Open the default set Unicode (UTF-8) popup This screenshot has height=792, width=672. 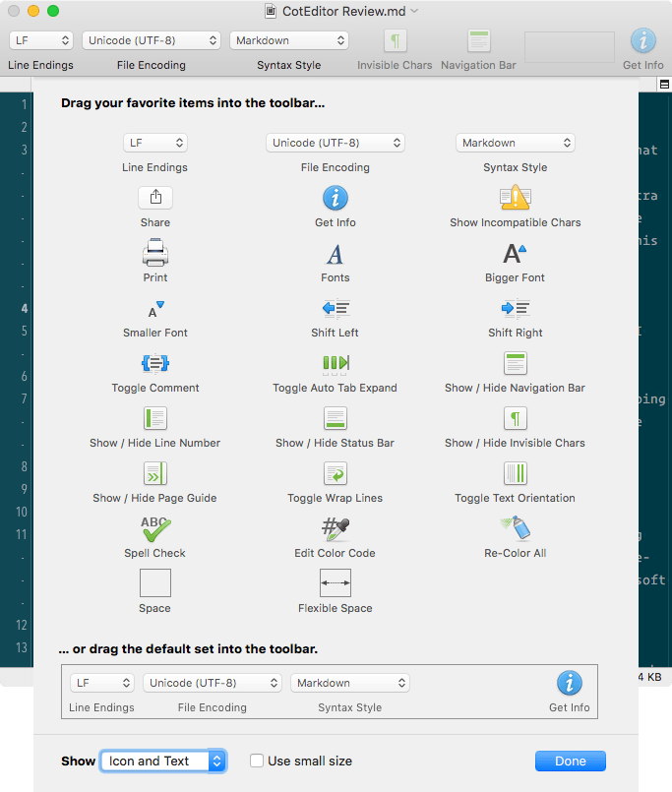(x=213, y=683)
